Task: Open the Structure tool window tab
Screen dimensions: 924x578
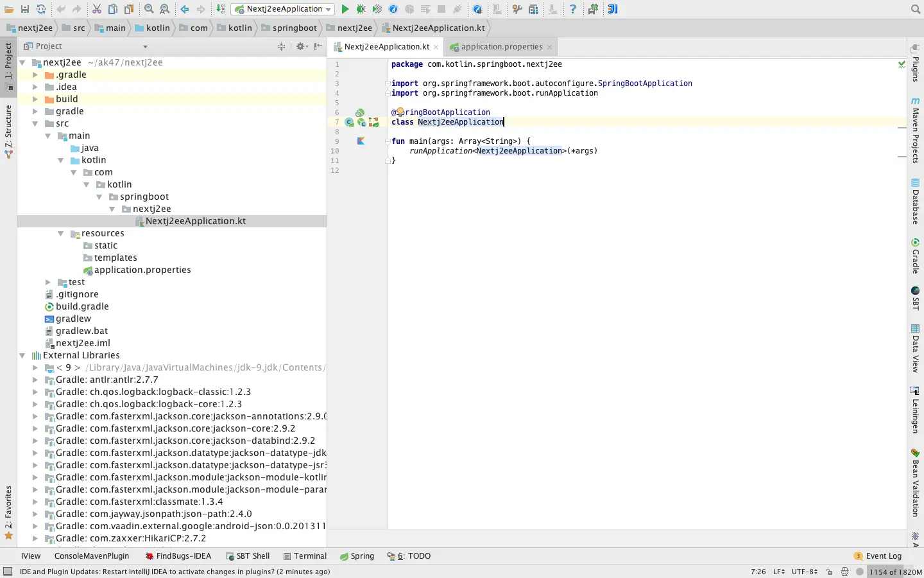Action: [8, 131]
